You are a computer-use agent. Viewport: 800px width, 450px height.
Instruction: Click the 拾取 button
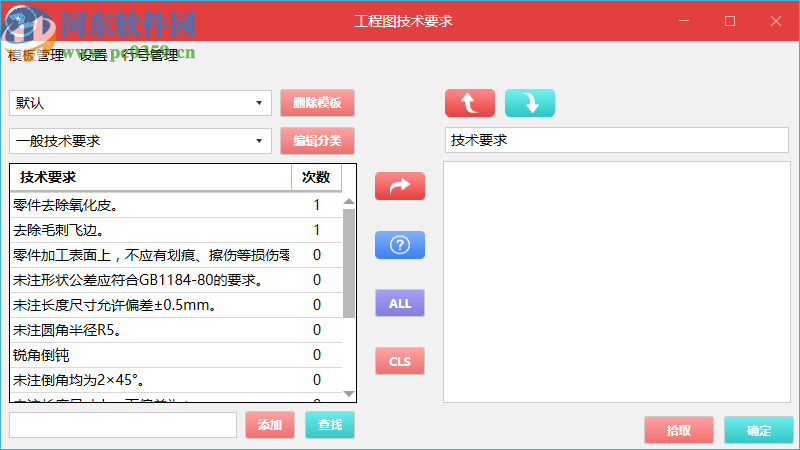pyautogui.click(x=679, y=430)
